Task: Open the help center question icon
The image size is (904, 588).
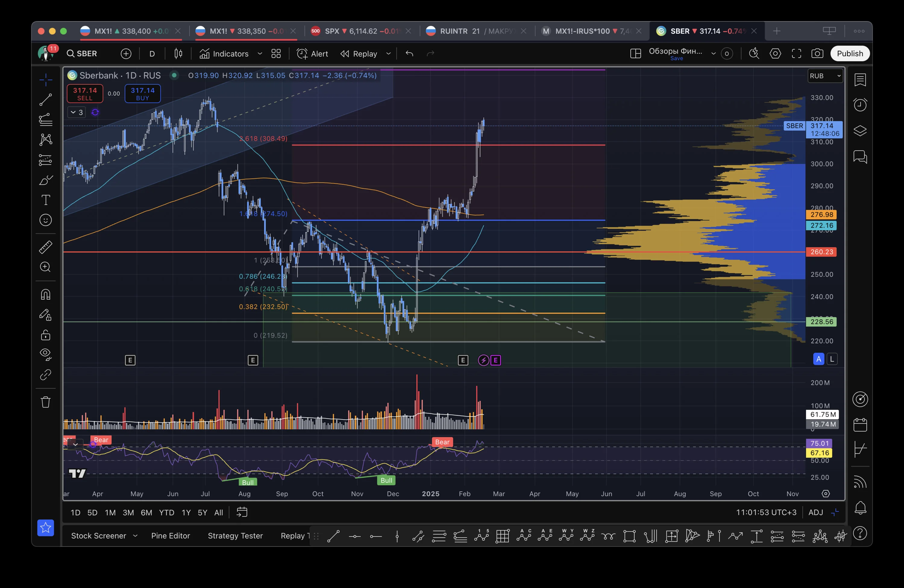Action: click(860, 533)
